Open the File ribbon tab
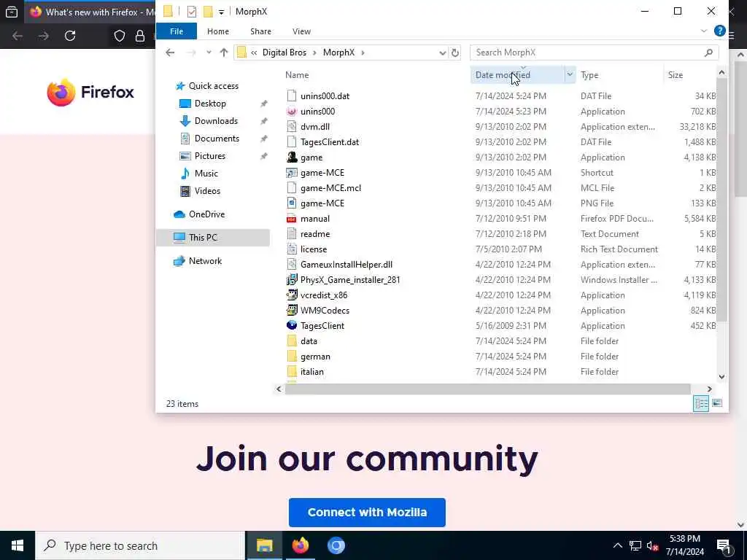 click(177, 31)
